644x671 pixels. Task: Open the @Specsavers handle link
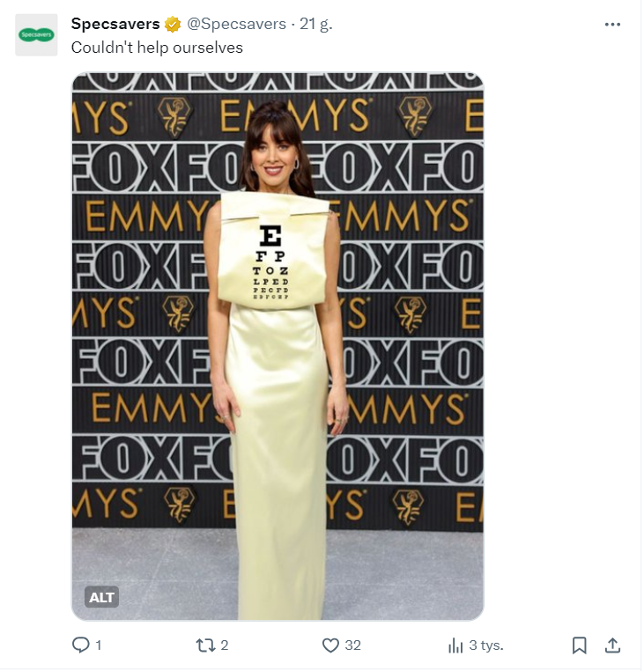click(236, 25)
